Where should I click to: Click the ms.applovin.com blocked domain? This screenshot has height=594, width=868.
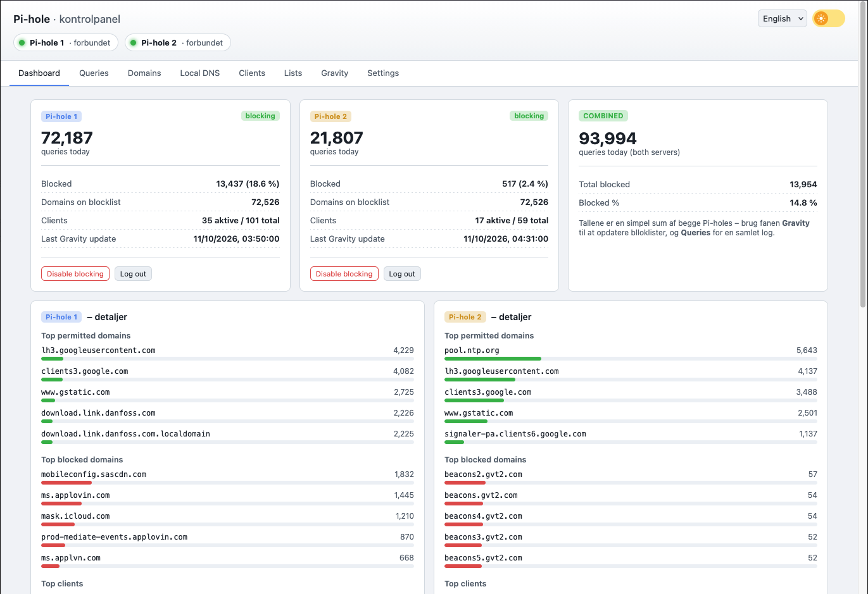coord(75,495)
